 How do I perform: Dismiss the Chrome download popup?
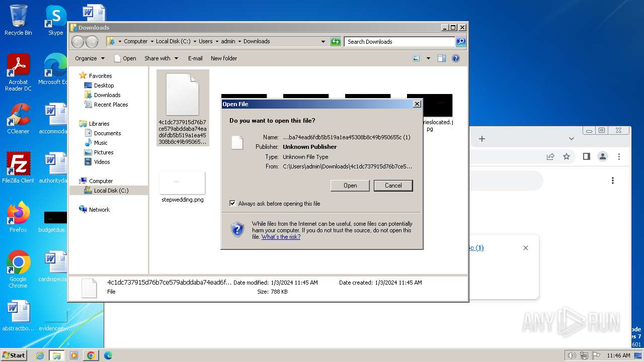pos(526,248)
